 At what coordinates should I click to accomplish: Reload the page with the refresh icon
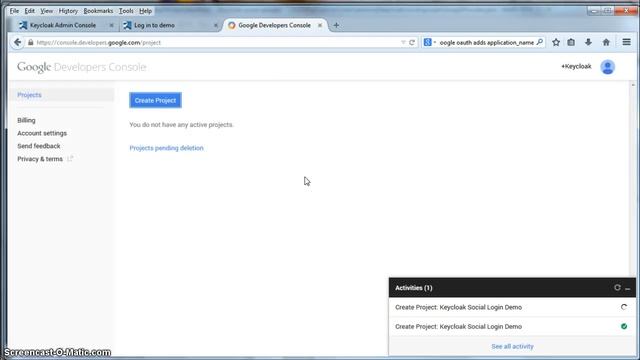[412, 42]
